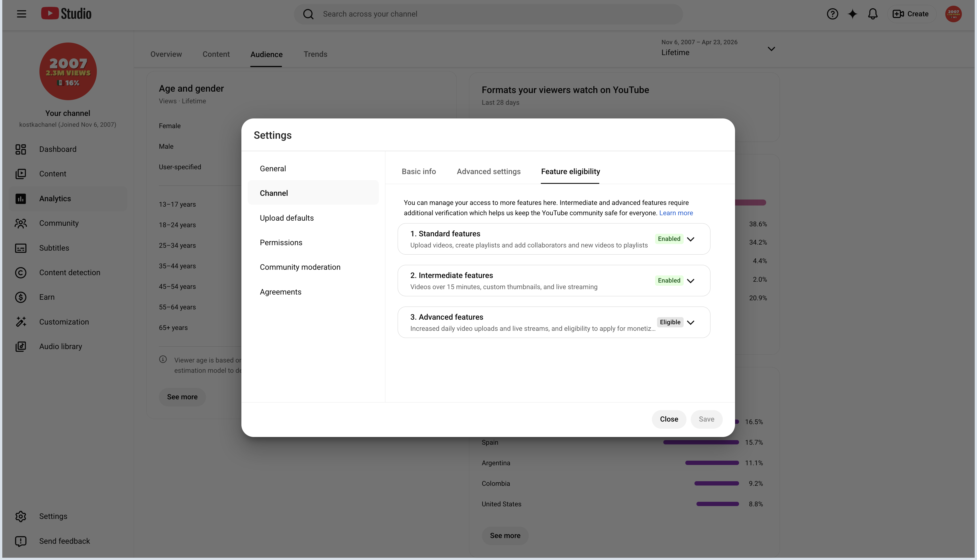
Task: Click the viewer age info icon
Action: (x=163, y=359)
